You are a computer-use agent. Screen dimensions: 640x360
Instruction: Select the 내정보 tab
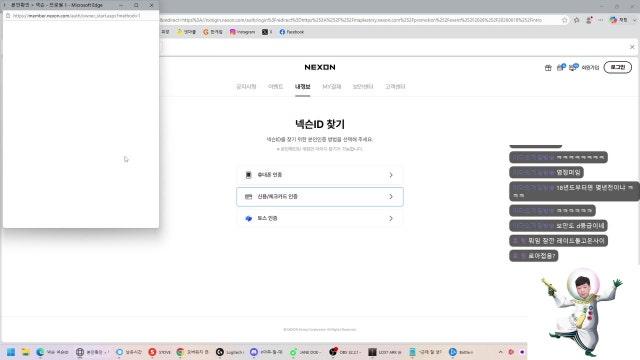[x=302, y=87]
